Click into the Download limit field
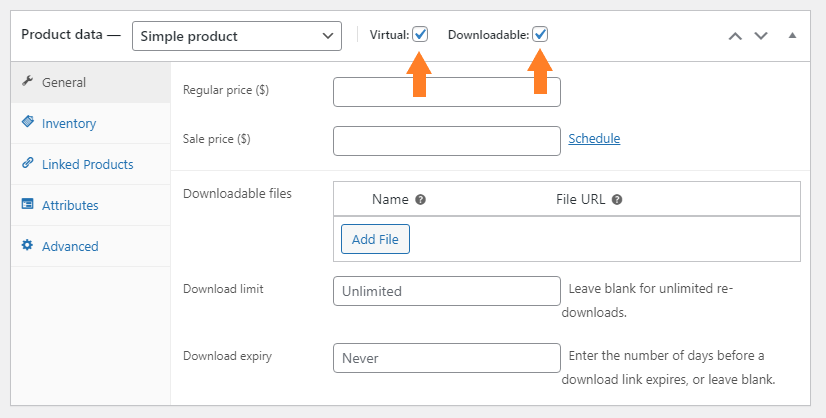 pos(447,290)
